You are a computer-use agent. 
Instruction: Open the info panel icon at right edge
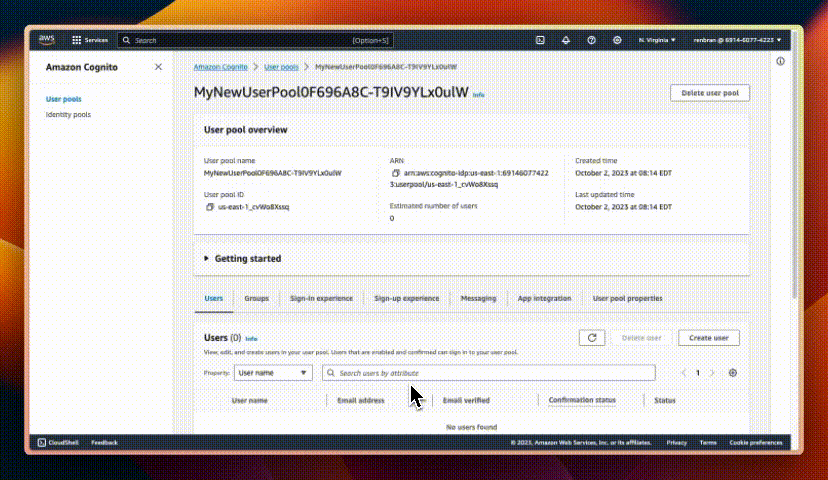tap(780, 61)
